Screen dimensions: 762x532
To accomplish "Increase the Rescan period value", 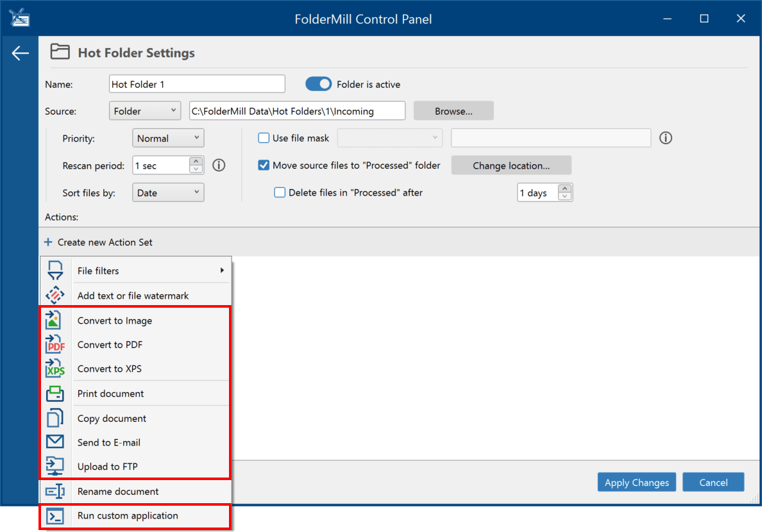I will click(196, 162).
